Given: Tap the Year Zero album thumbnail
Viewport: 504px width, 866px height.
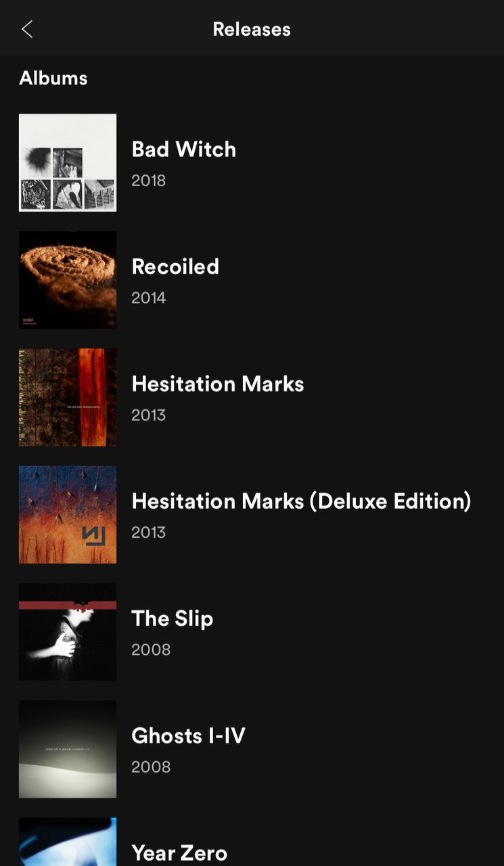Looking at the screenshot, I should click(x=68, y=842).
